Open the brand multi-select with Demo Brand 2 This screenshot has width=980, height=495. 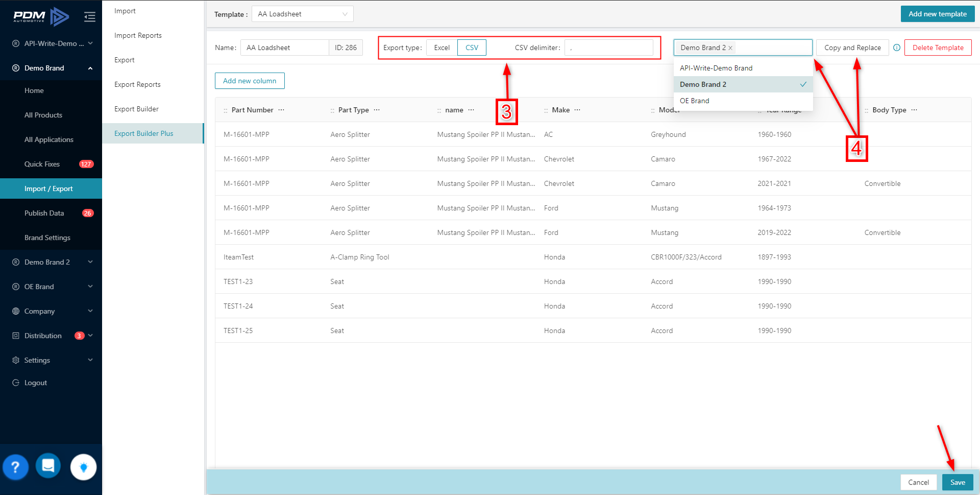(743, 48)
